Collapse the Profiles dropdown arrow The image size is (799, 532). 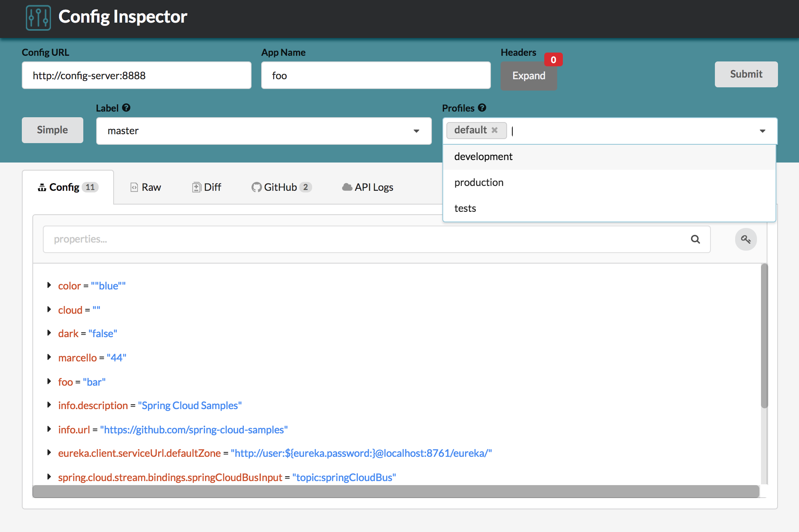(762, 131)
